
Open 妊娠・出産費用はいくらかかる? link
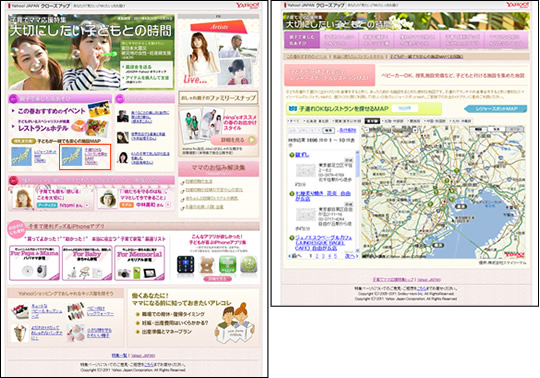tap(175, 323)
